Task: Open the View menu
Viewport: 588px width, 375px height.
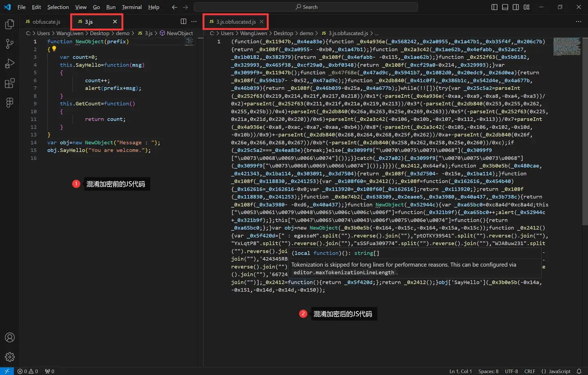Action: [x=81, y=7]
